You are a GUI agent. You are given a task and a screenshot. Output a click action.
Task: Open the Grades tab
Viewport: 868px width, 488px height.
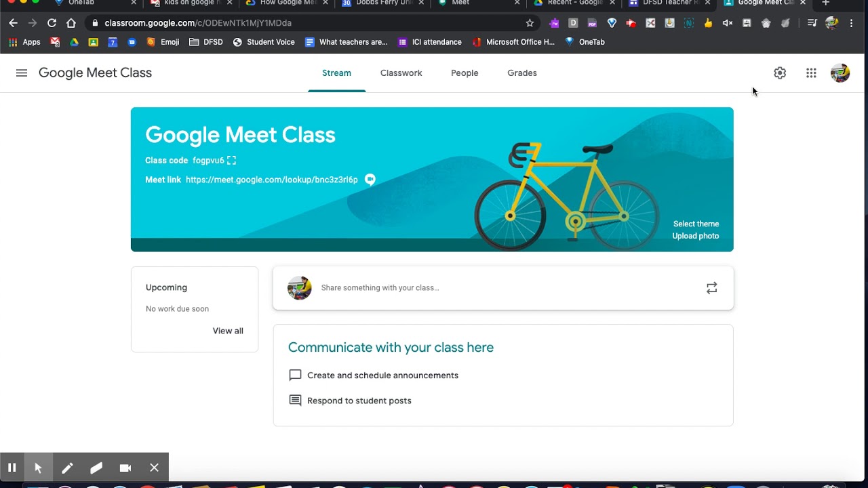[522, 73]
